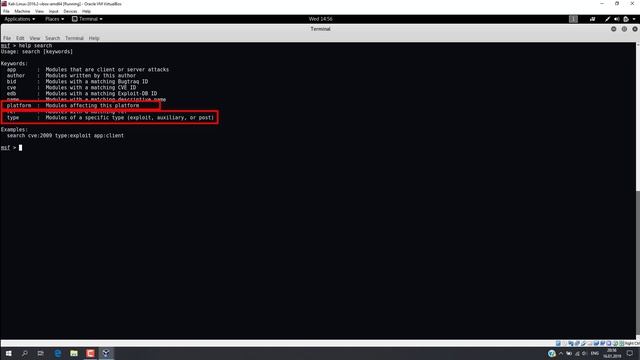Open VirtualBox Help menu beside Devices
640x360 pixels.
click(x=86, y=11)
